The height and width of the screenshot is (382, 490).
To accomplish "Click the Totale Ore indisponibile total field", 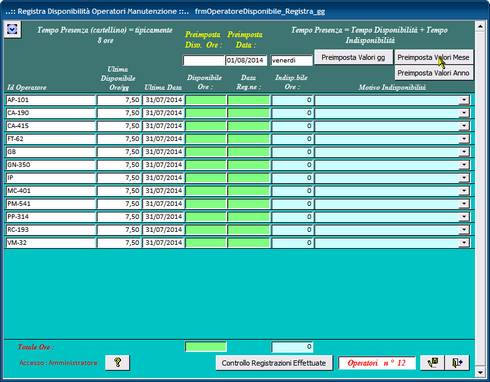I will tap(292, 347).
